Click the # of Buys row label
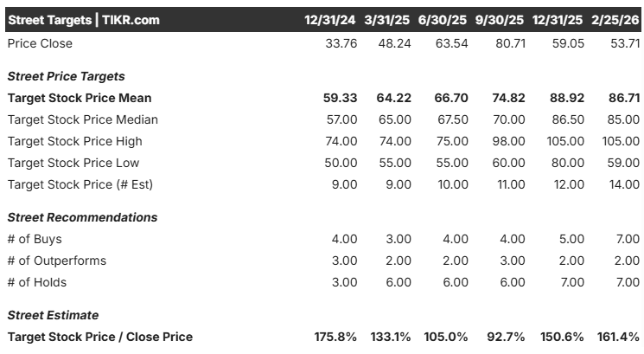Image resolution: width=644 pixels, height=354 pixels. pos(35,239)
